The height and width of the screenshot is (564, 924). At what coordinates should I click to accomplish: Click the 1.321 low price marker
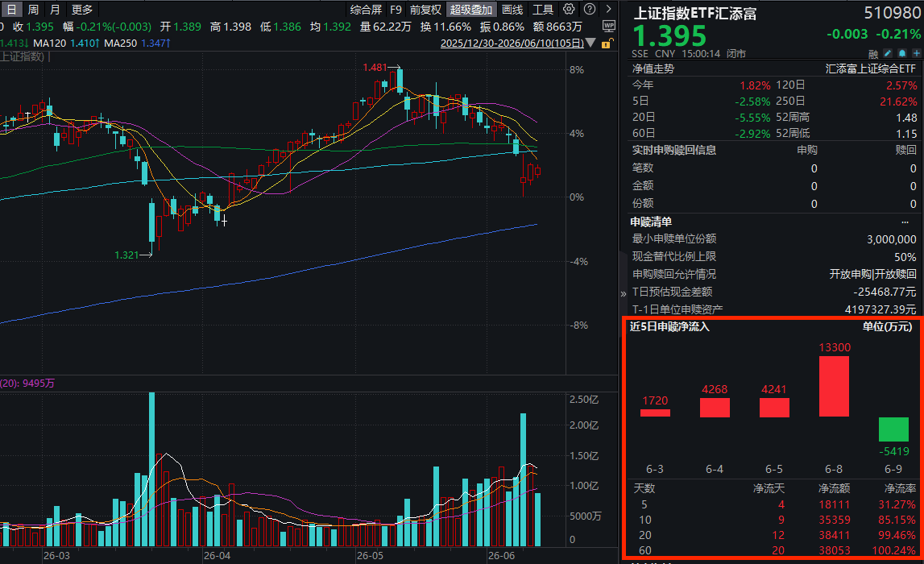[x=126, y=255]
